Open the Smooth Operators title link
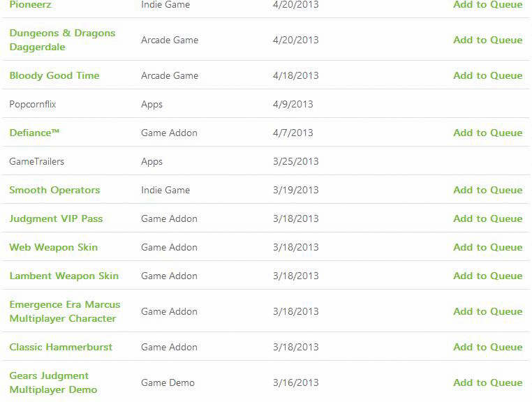The height and width of the screenshot is (402, 532). [54, 190]
